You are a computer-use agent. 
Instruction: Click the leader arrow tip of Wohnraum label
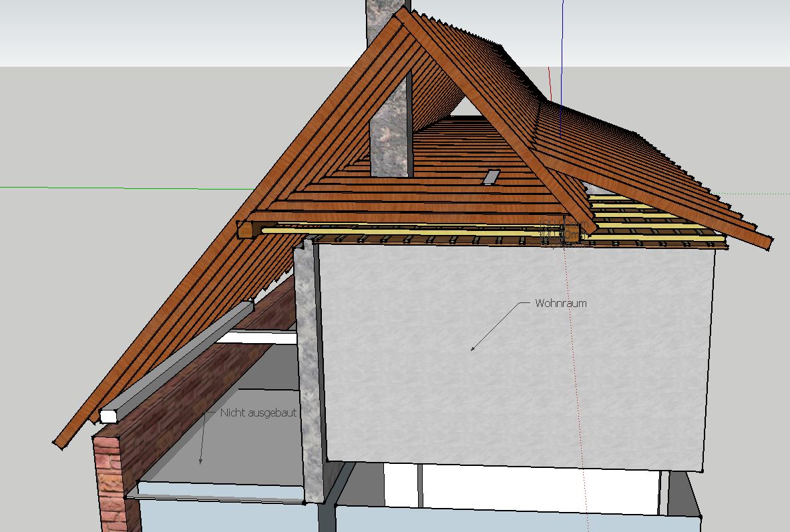pos(472,349)
